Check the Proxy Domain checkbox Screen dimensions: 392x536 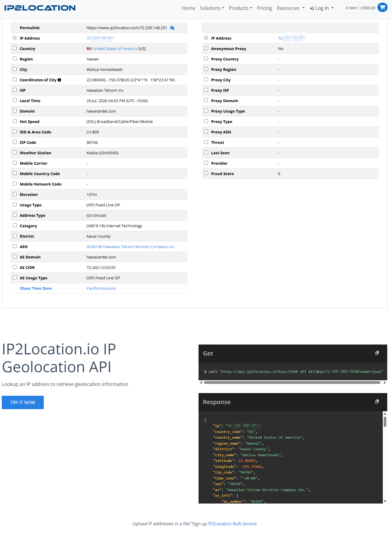206,100
